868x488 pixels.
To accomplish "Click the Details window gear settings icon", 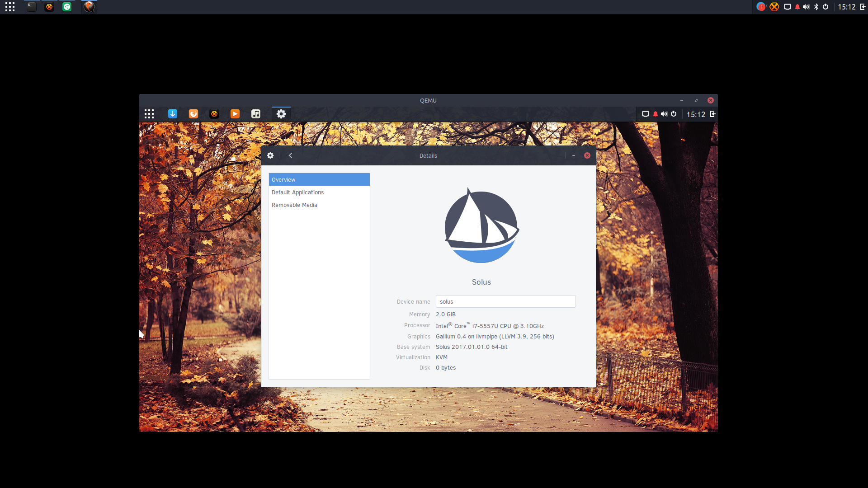I will 270,155.
